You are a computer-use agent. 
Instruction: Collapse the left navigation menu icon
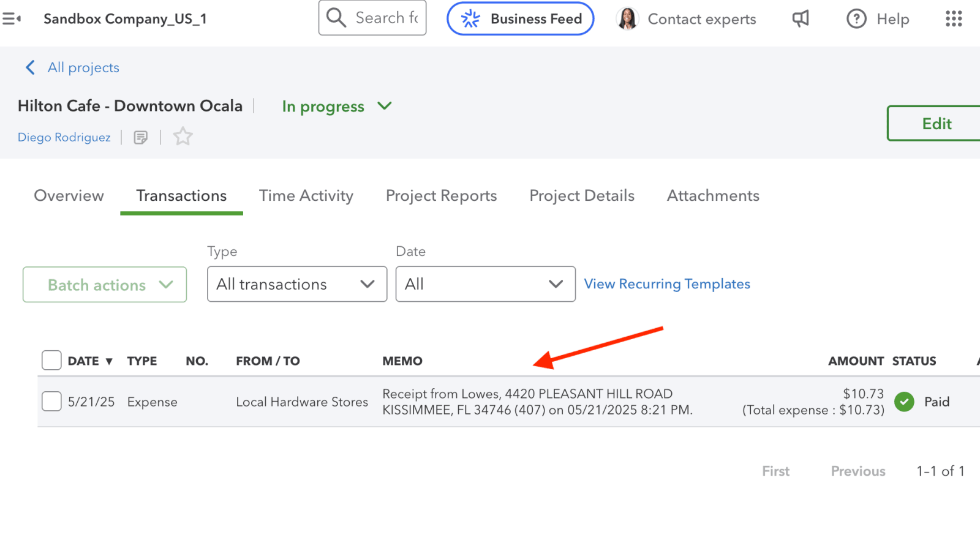coord(12,19)
